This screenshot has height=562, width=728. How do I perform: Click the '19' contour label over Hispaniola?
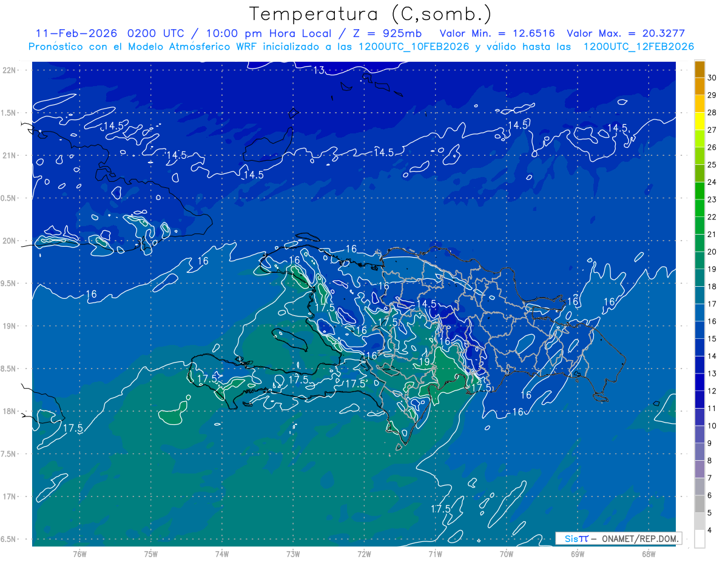[425, 362]
